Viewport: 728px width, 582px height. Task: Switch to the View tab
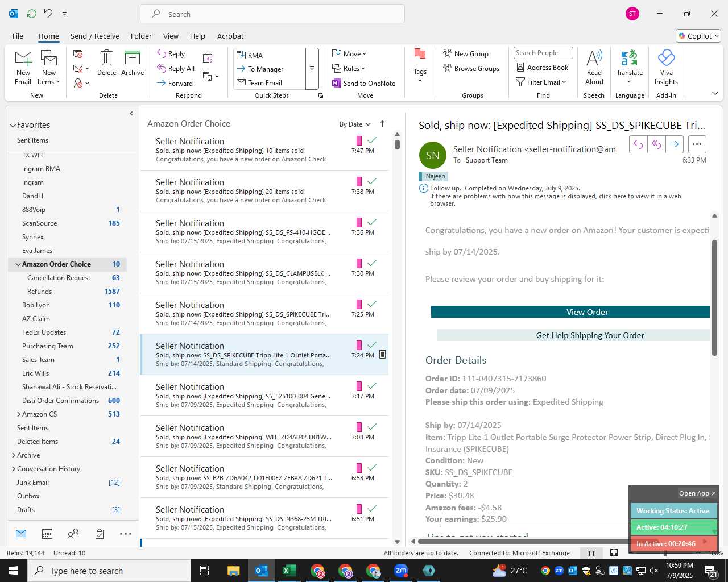(x=171, y=36)
